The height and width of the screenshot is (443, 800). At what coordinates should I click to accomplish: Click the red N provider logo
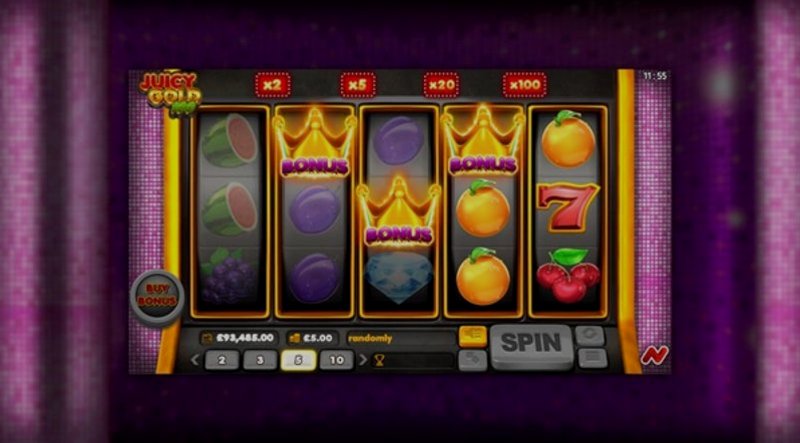tap(655, 355)
